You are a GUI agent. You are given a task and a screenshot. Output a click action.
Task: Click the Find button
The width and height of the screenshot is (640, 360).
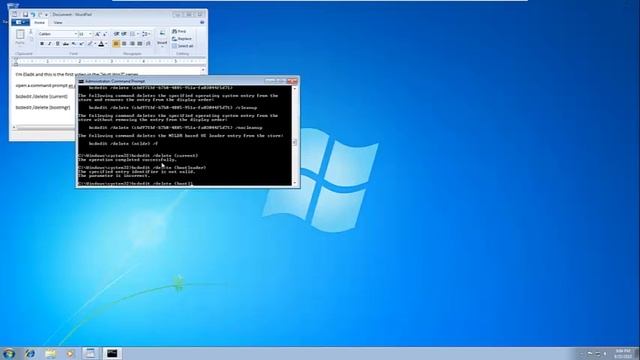pos(179,31)
